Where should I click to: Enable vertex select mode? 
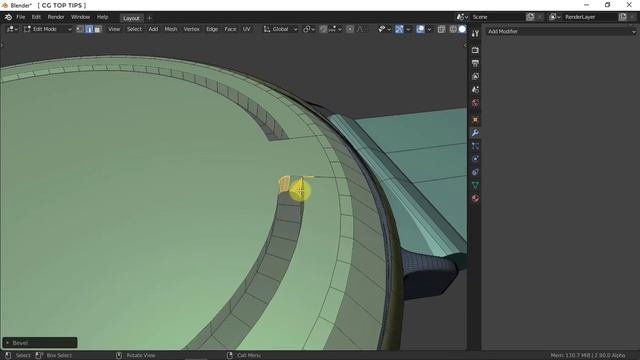coord(80,29)
